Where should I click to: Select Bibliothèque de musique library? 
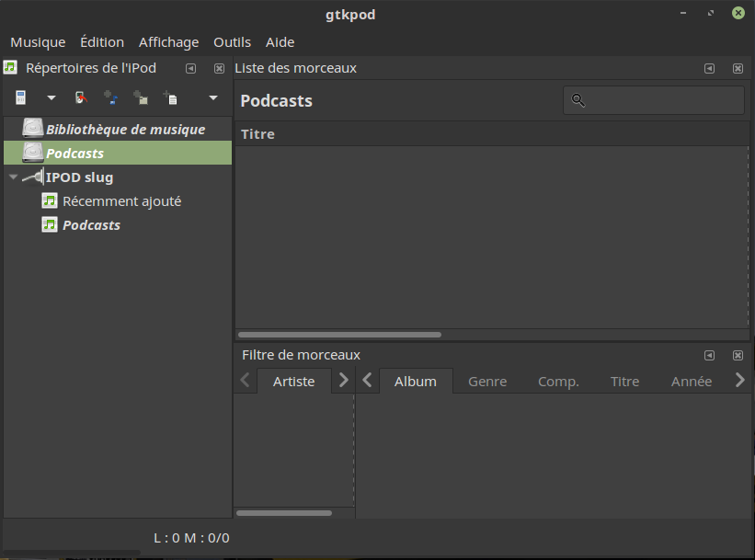click(x=125, y=130)
